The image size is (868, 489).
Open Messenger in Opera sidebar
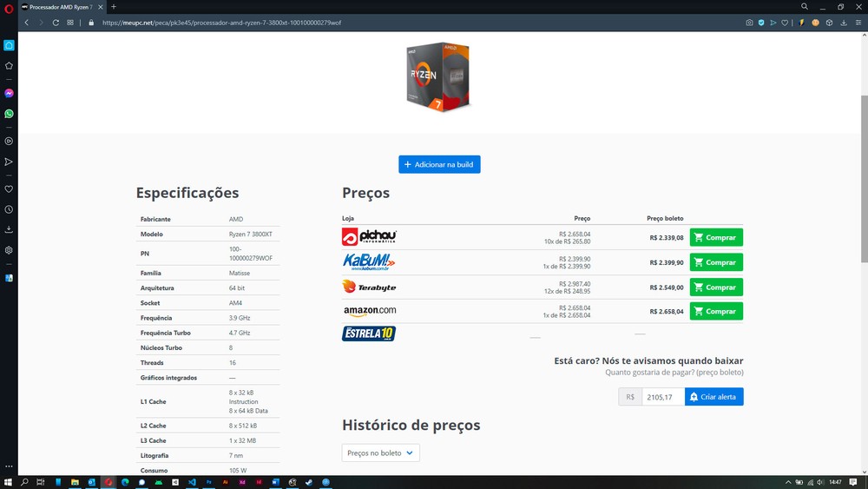tap(9, 93)
